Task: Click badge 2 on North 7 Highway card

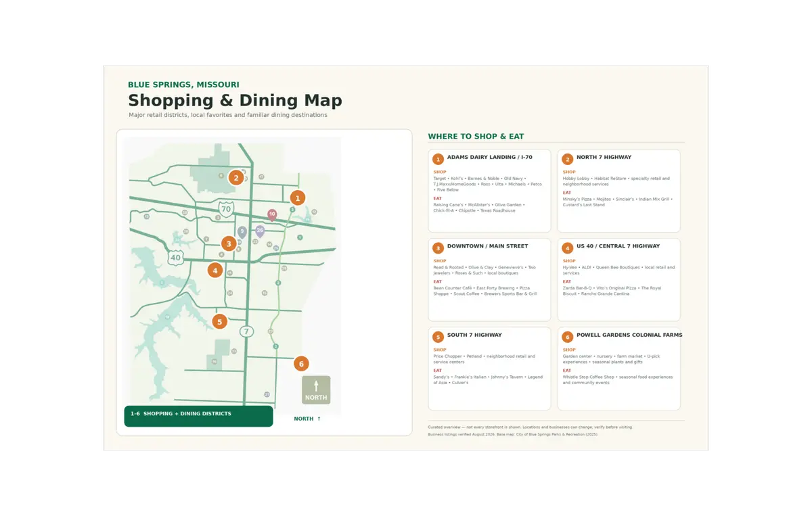Action: tap(567, 160)
